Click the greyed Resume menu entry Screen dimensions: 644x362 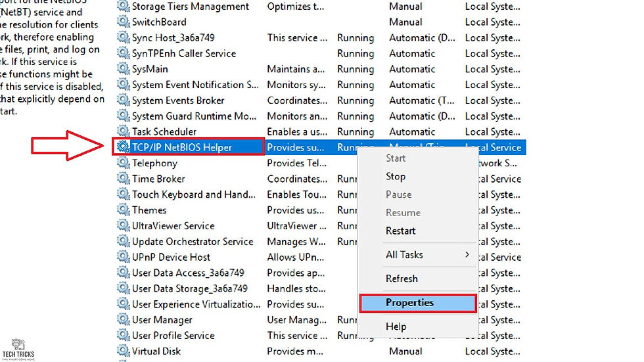point(403,213)
